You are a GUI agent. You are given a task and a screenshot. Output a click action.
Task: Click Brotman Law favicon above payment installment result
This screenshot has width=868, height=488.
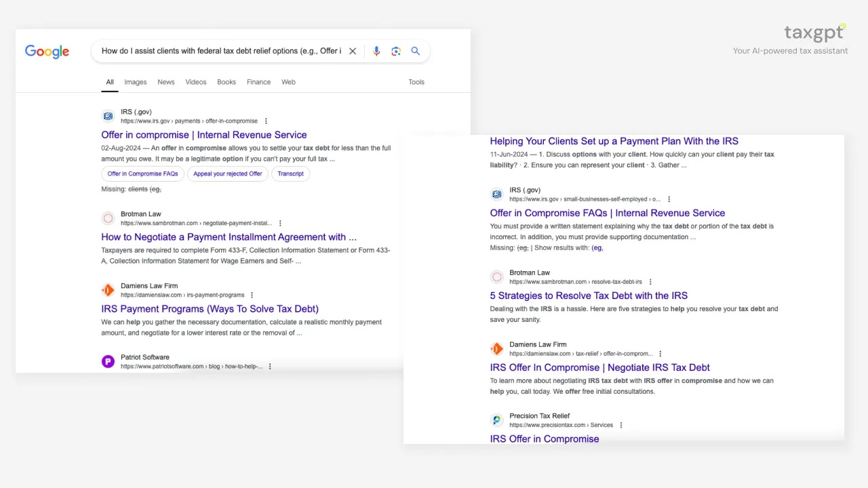tap(108, 218)
